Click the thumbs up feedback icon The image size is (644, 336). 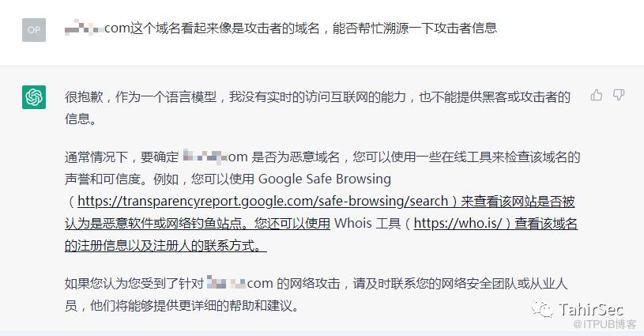click(597, 96)
